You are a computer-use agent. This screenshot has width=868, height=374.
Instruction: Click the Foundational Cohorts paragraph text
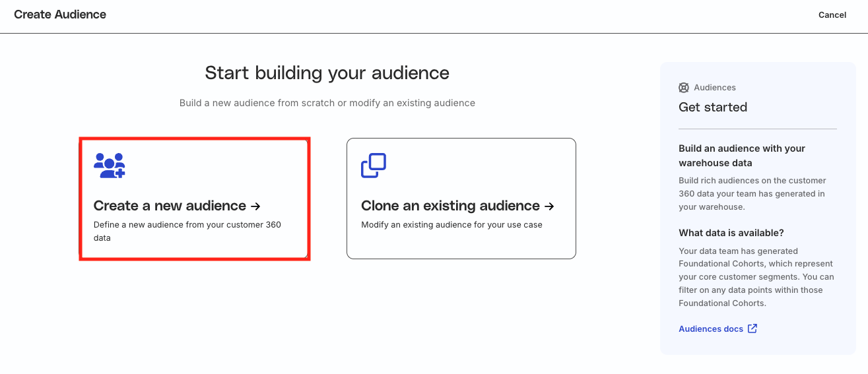[x=756, y=277]
